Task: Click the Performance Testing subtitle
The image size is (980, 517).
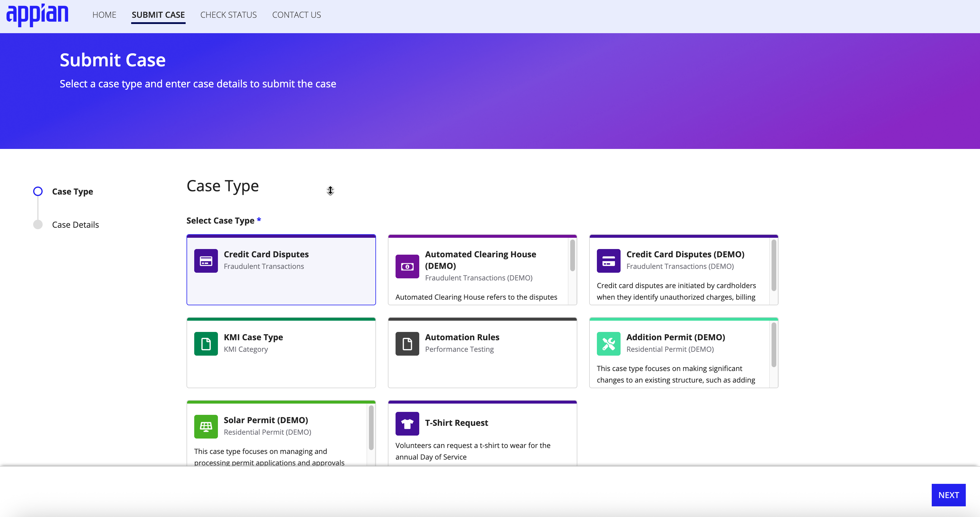Action: [x=459, y=349]
